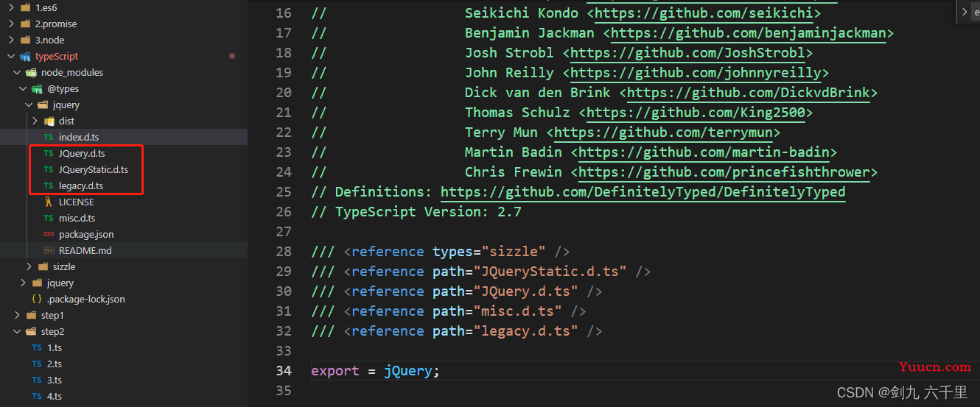Click the step1 folder icon
This screenshot has width=980, height=407.
point(32,315)
